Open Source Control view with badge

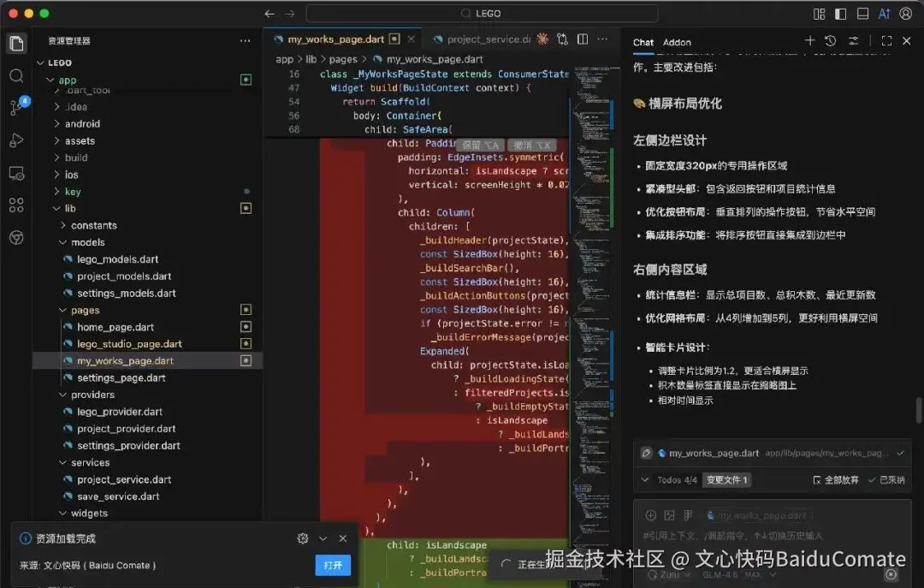[16, 107]
